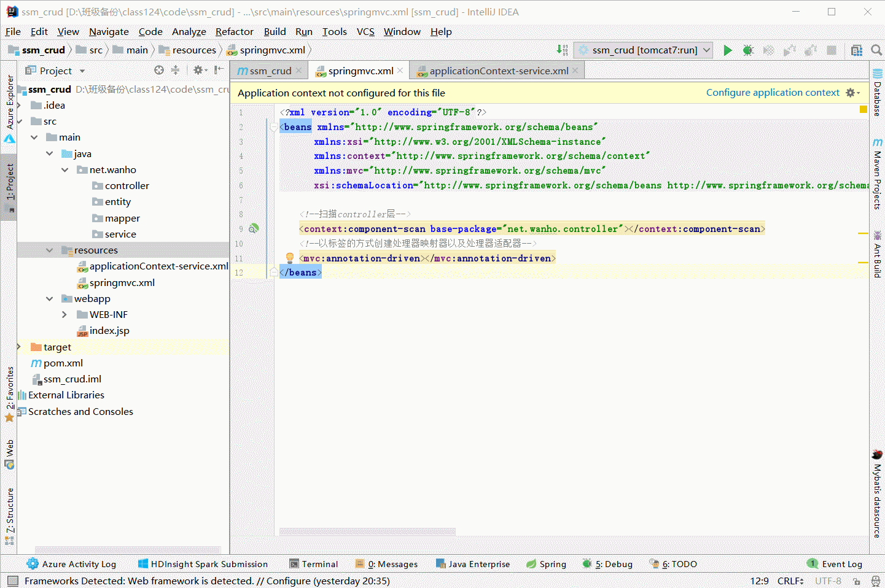Viewport: 885px width, 588px height.
Task: Open the Terminal from the status bar
Action: [x=314, y=563]
